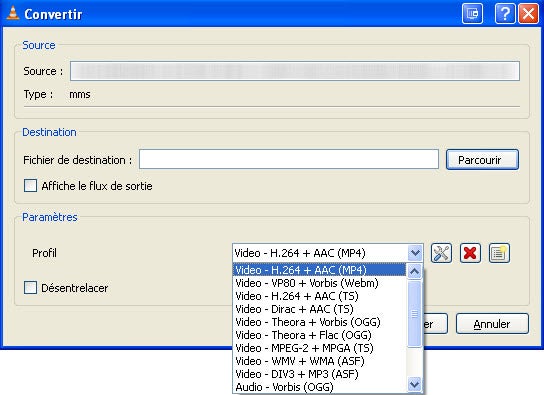The width and height of the screenshot is (544, 395).
Task: Click scroll-up arrow of profile list
Action: 415,271
